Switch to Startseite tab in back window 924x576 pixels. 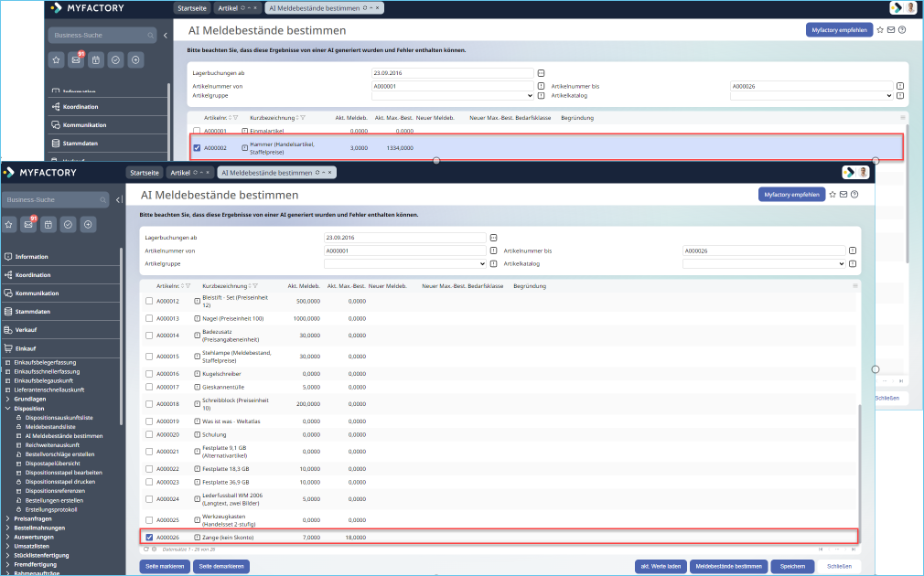pyautogui.click(x=192, y=8)
